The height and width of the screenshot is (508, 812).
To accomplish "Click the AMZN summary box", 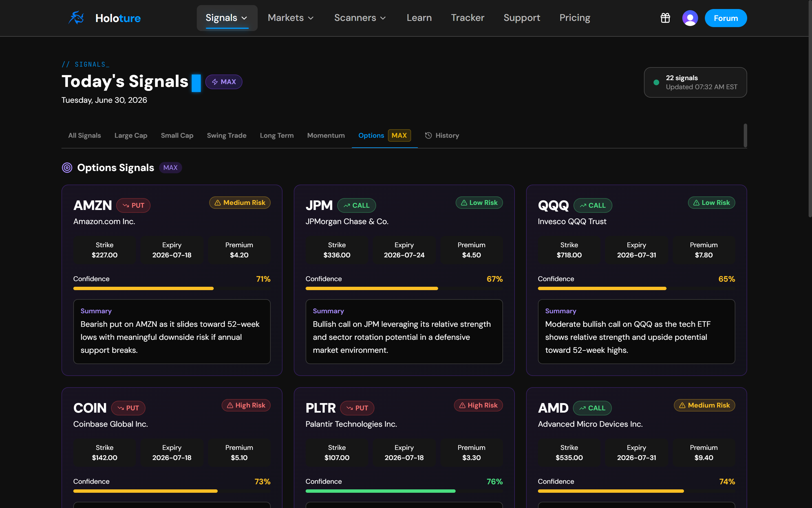I will click(172, 331).
